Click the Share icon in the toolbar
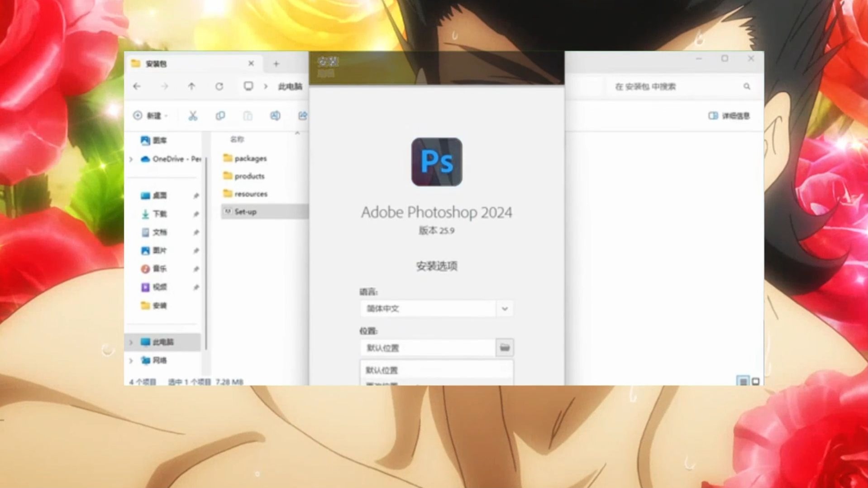This screenshot has height=488, width=868. (x=302, y=116)
